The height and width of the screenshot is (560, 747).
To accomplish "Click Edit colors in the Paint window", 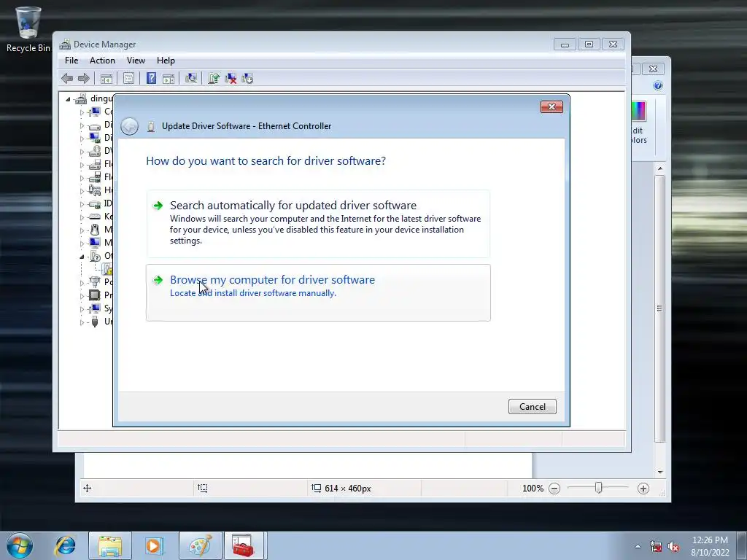I will (638, 122).
